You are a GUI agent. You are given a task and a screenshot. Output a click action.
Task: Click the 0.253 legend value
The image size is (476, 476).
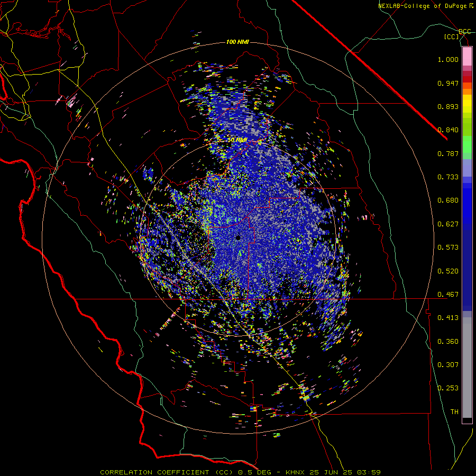448,388
